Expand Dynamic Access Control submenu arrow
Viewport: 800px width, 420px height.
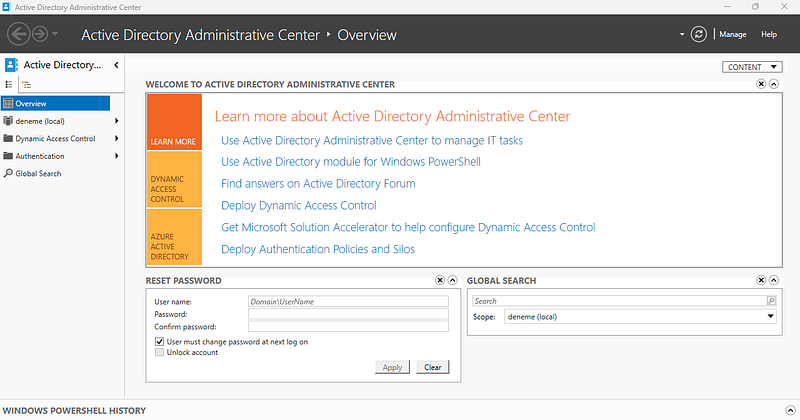coord(117,138)
